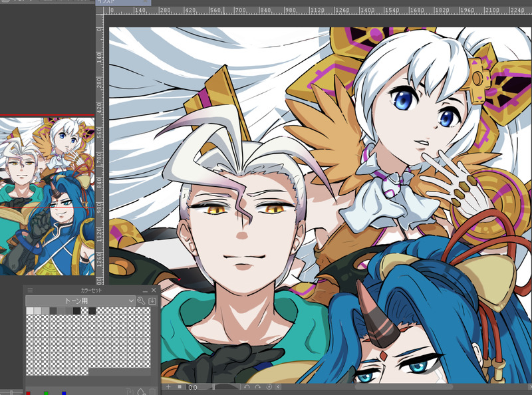Minimize the カラーセット panel
This screenshot has height=395, width=532.
(145, 291)
